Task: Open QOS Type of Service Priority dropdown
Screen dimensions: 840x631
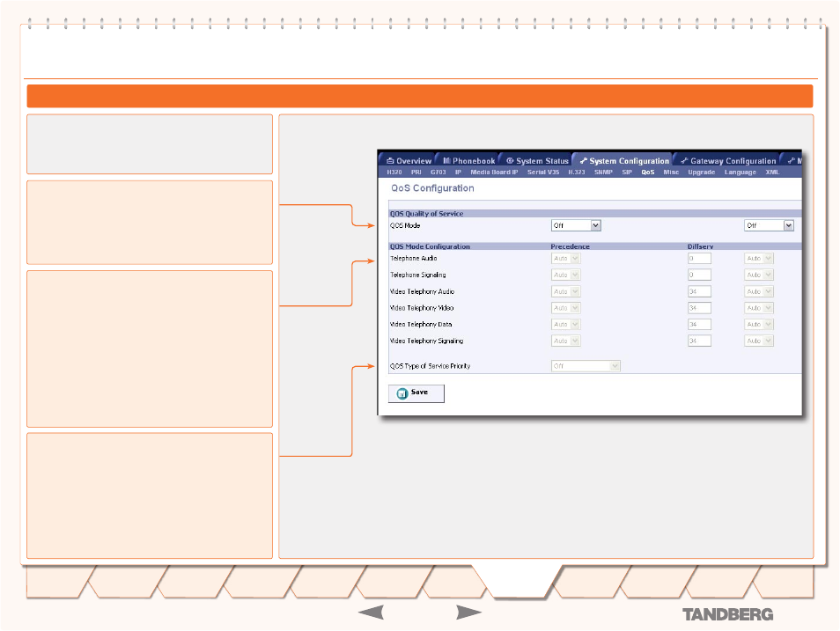Action: pyautogui.click(x=586, y=366)
